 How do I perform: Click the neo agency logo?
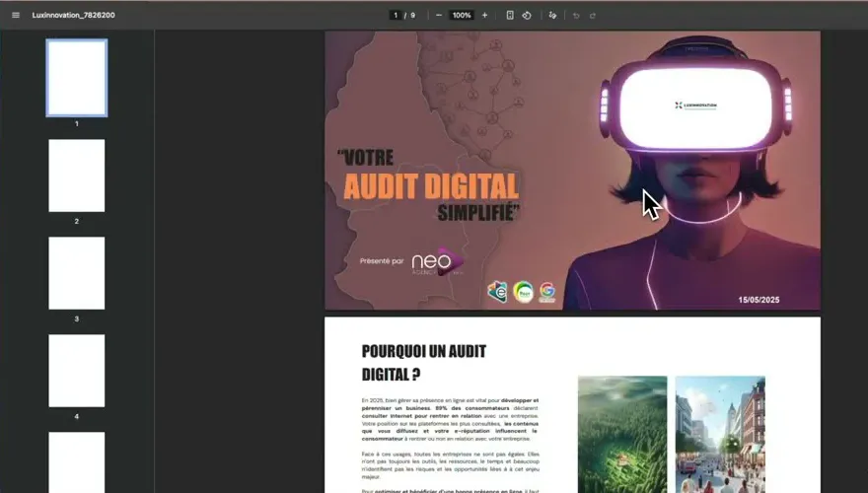(x=437, y=261)
